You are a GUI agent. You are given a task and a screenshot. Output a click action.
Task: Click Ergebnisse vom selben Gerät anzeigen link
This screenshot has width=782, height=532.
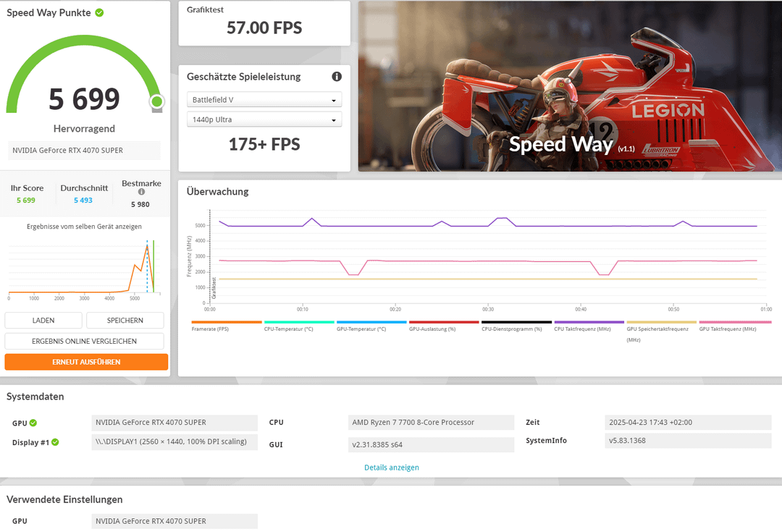[84, 227]
